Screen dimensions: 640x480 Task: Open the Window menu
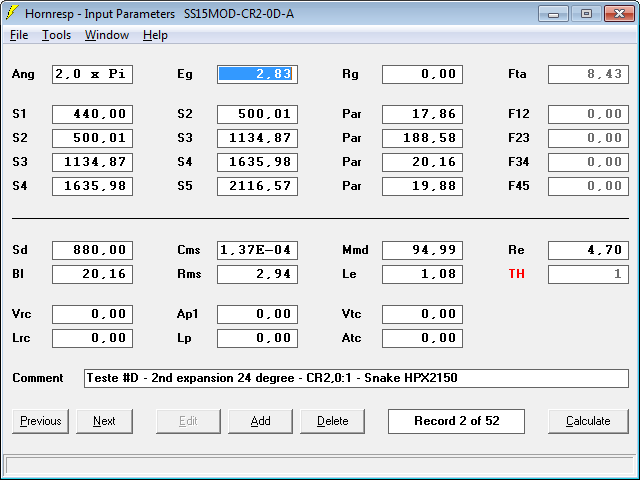(107, 35)
